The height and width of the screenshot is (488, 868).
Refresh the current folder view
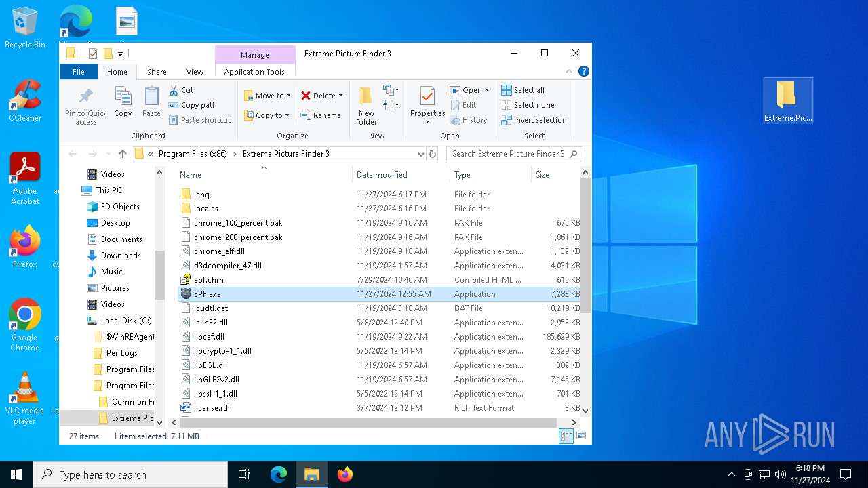point(433,154)
